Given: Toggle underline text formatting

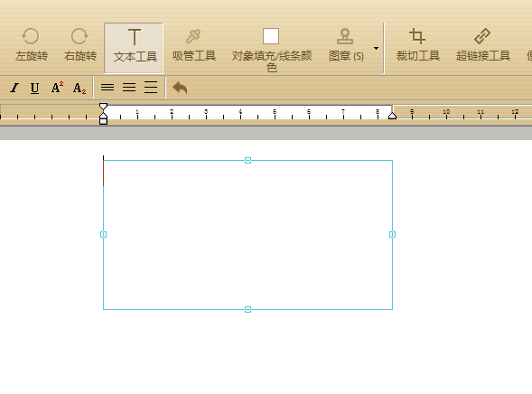Looking at the screenshot, I should click(34, 88).
